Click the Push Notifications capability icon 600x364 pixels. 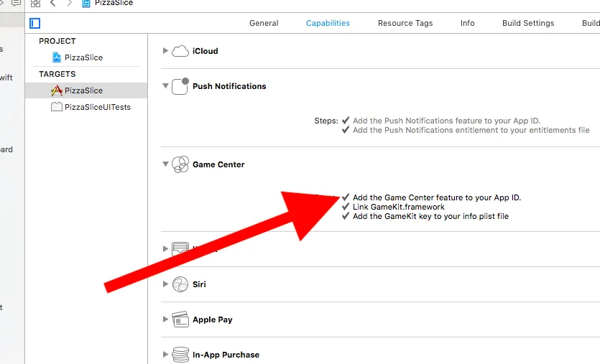(180, 87)
